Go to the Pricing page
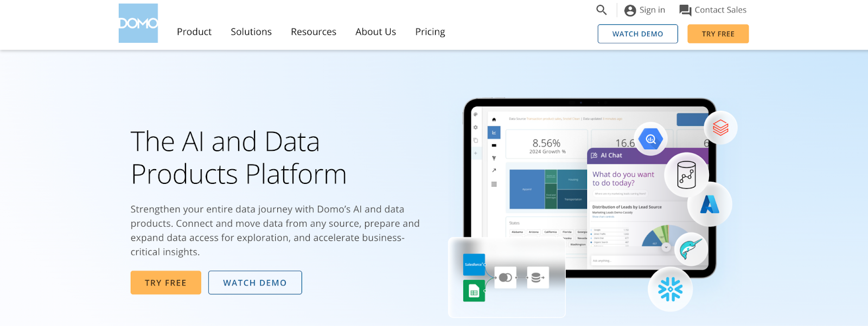The height and width of the screenshot is (326, 868). 430,32
